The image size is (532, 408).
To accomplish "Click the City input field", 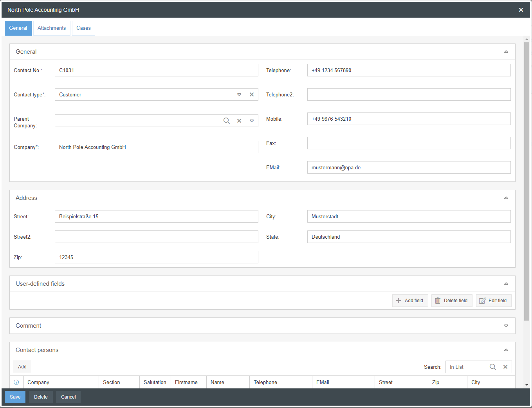I will pos(409,216).
